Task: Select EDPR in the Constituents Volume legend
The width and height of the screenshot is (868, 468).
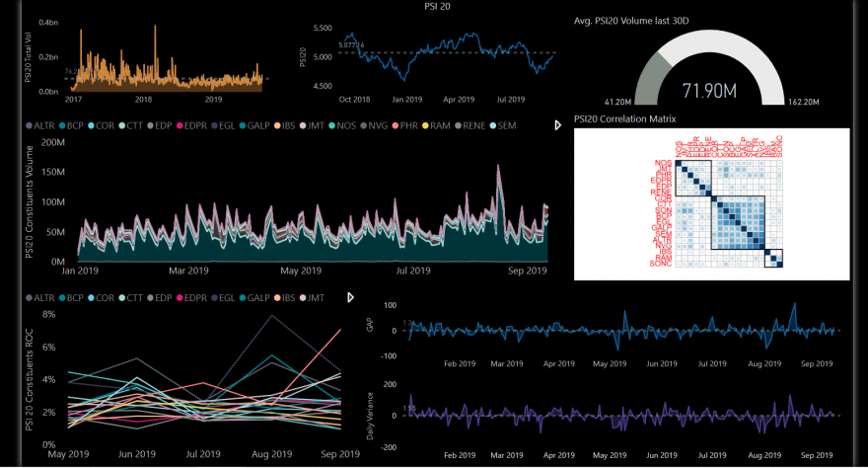Action: [x=191, y=125]
